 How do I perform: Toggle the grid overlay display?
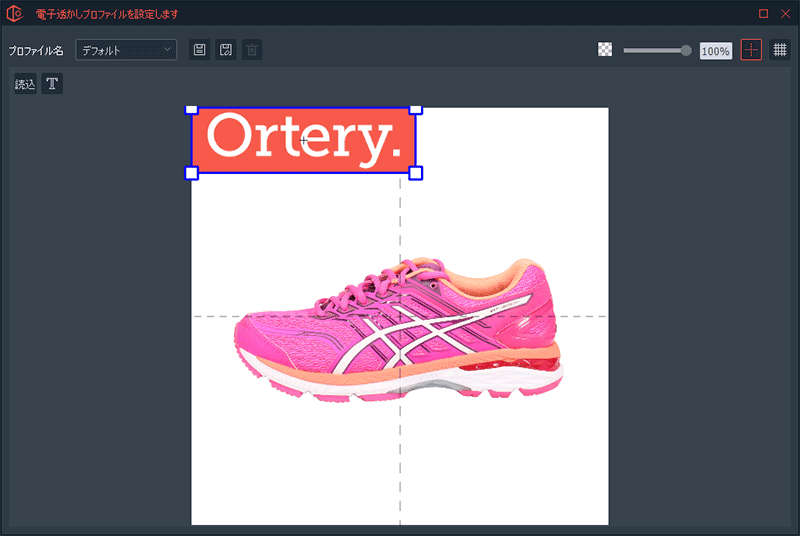click(780, 50)
